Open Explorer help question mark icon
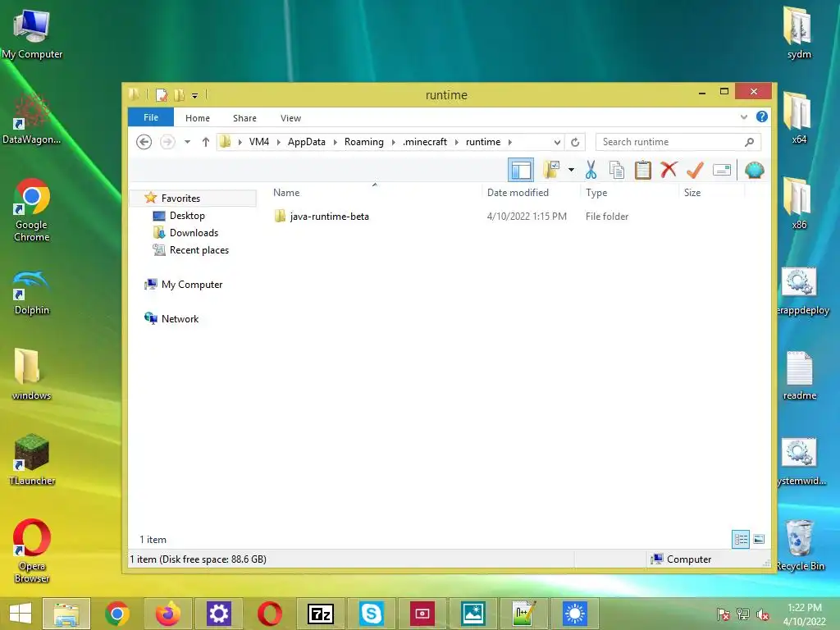 tap(762, 116)
